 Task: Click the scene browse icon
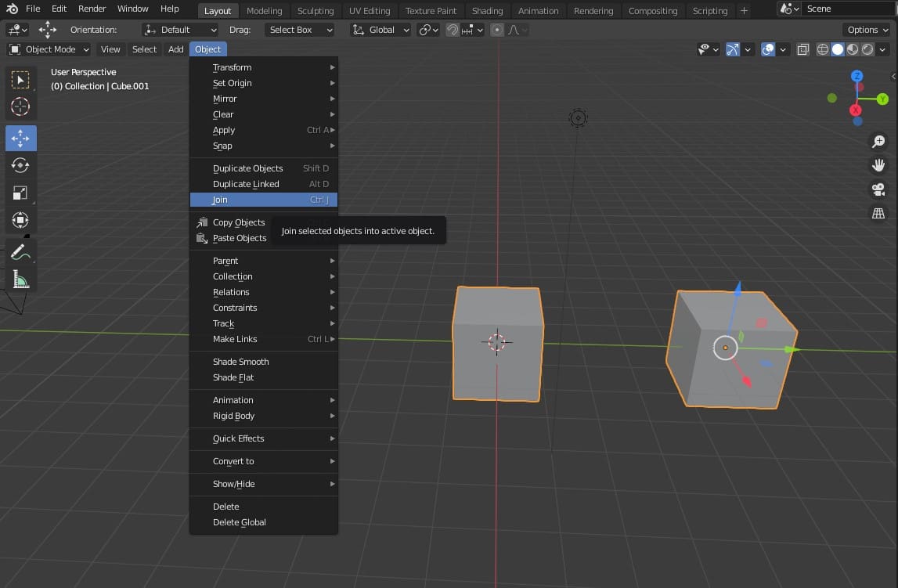(x=789, y=9)
